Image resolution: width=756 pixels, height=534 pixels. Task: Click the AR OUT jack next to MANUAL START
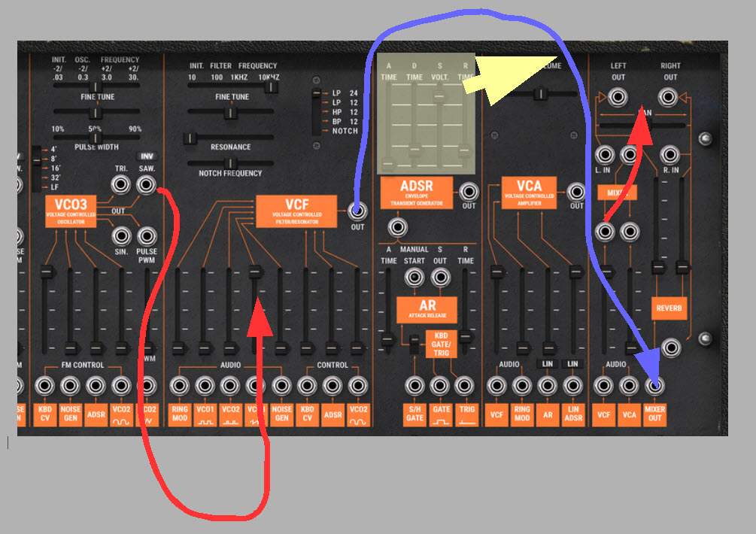coord(440,277)
